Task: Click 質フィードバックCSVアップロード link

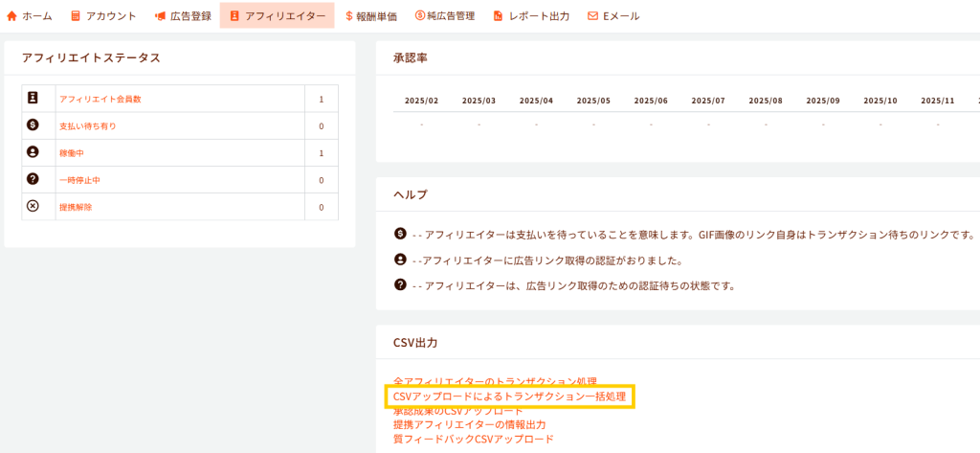Action: click(x=473, y=439)
